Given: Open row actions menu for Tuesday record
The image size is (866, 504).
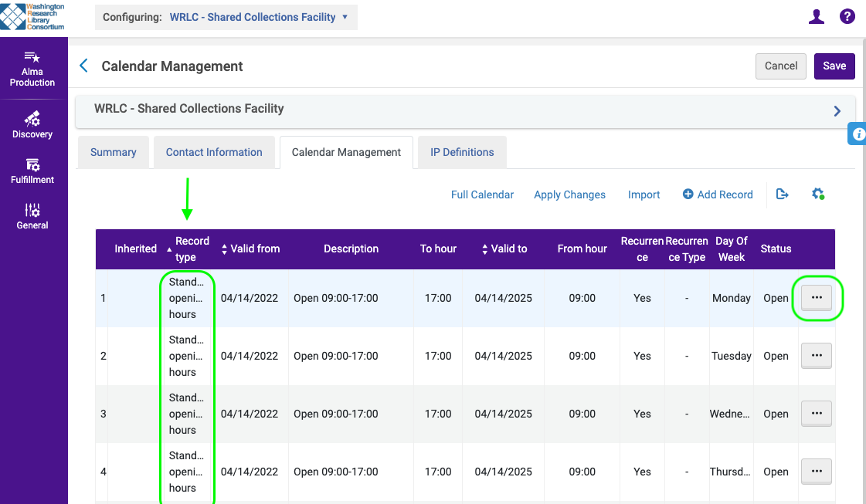Looking at the screenshot, I should point(817,356).
